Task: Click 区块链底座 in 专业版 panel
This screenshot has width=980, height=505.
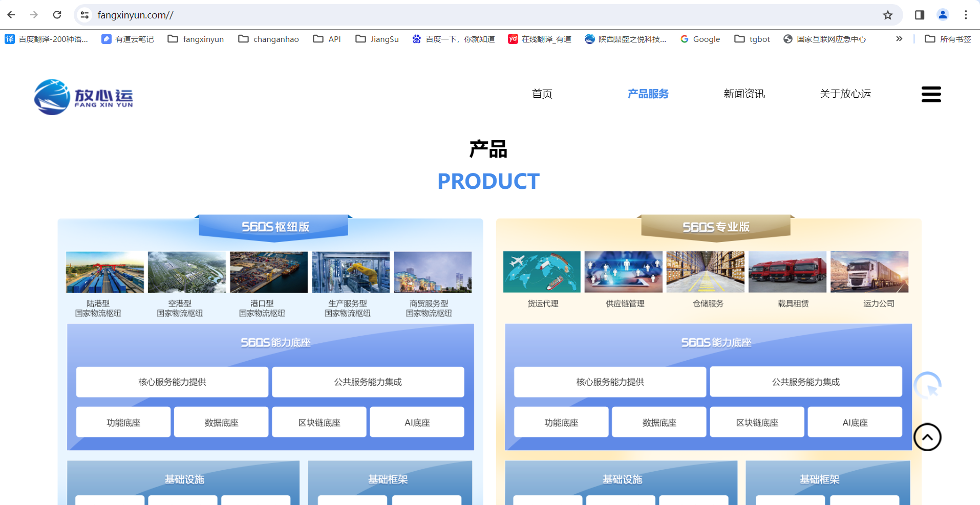Action: click(757, 422)
